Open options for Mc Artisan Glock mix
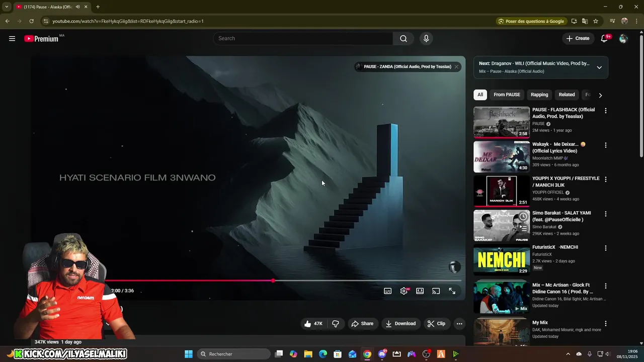644x362 pixels. (605, 286)
